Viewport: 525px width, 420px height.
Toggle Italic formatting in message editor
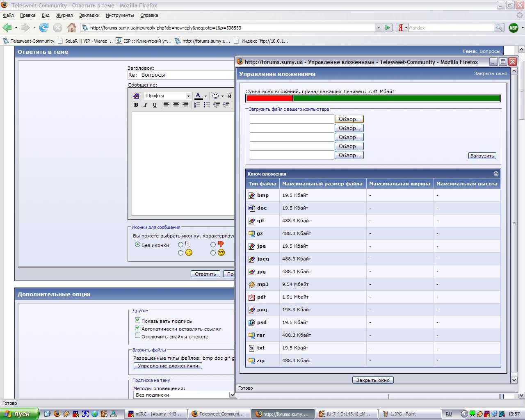pos(145,105)
